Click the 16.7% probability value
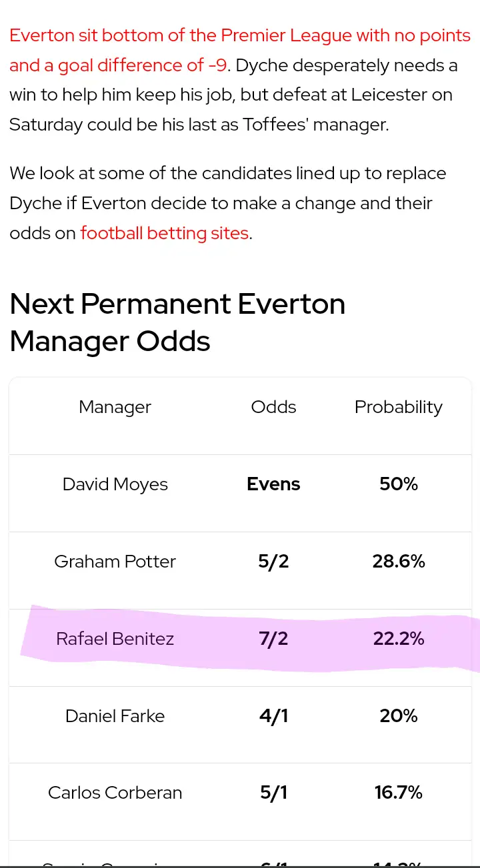 [398, 793]
